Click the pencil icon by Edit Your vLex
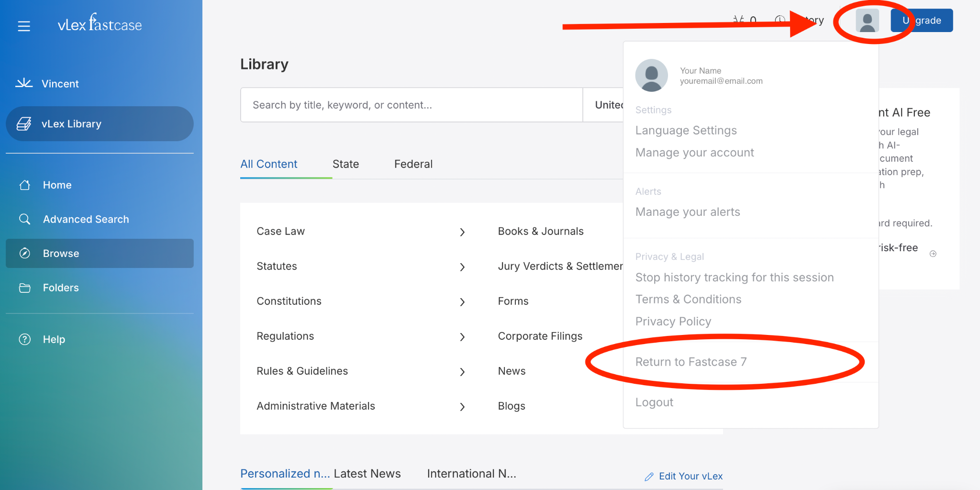This screenshot has height=490, width=980. 649,477
